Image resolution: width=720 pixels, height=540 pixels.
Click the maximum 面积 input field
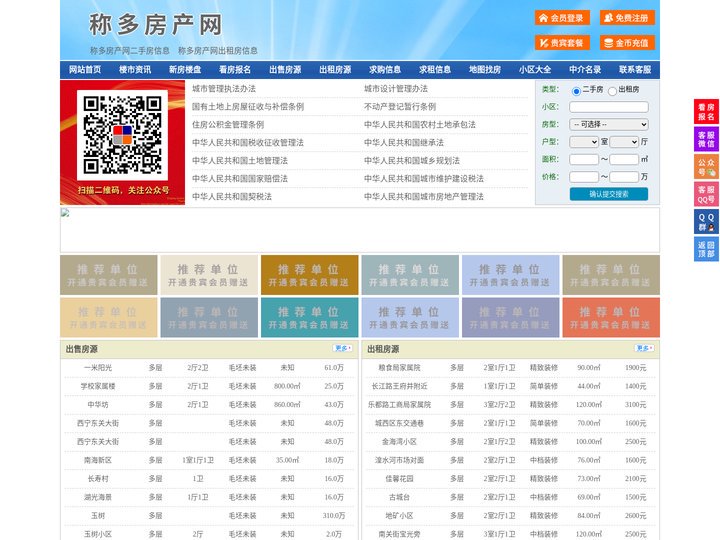click(x=624, y=159)
